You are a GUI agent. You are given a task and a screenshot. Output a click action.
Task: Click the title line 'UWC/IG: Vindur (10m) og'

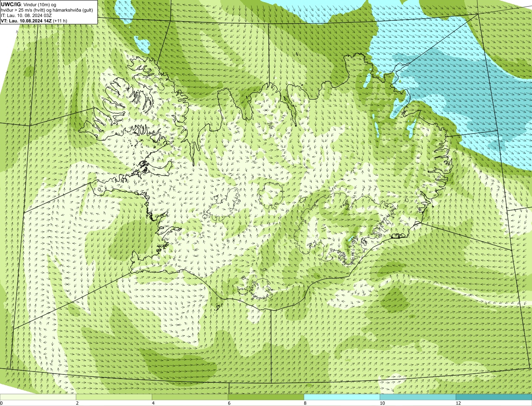click(x=28, y=4)
